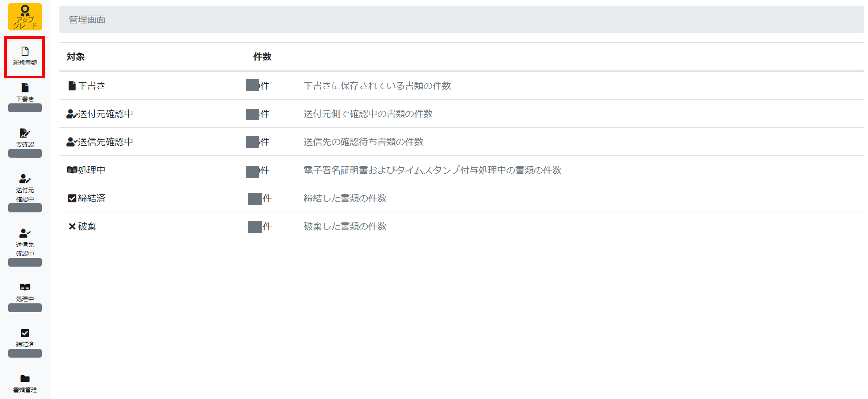Screen dimensions: 868x399
Task: Click the document icon in table row 下書き
Action: (72, 86)
